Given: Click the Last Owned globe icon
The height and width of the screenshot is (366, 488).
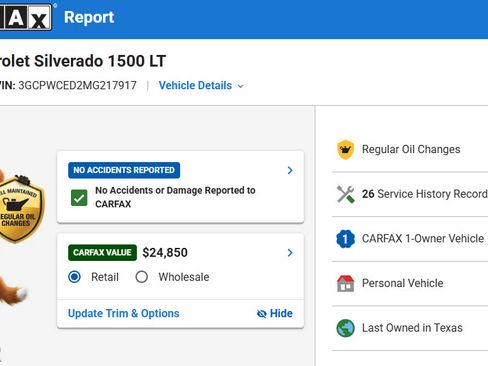Looking at the screenshot, I should coord(345,328).
